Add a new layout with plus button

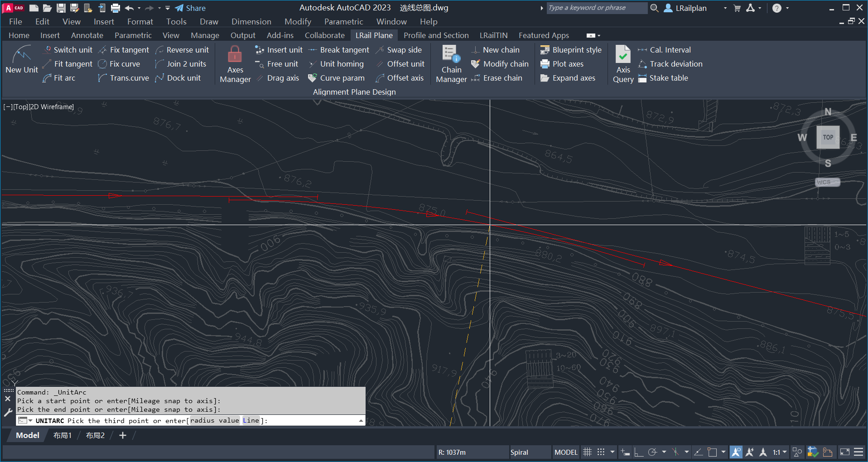pyautogui.click(x=123, y=436)
